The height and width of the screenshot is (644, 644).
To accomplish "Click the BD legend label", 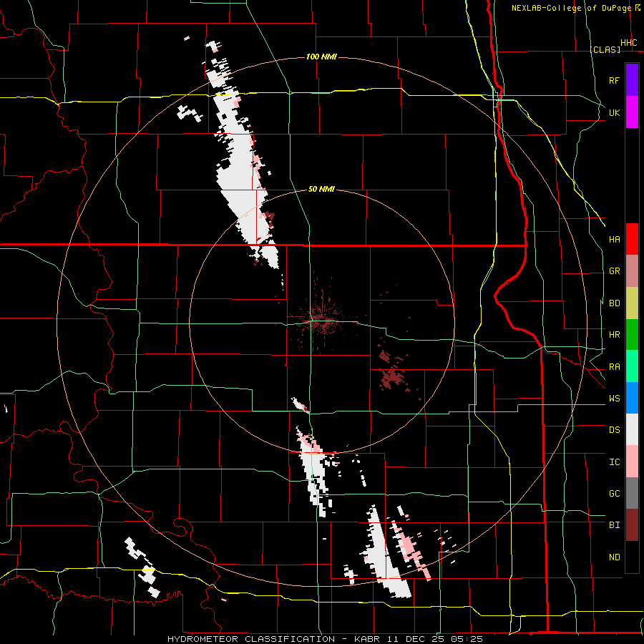I will [614, 303].
